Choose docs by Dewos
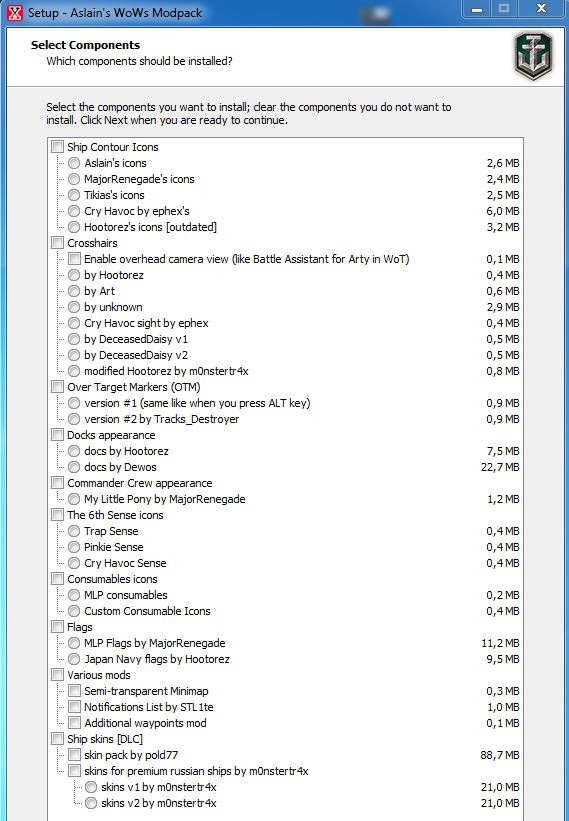This screenshot has height=821, width=569. [x=74, y=467]
